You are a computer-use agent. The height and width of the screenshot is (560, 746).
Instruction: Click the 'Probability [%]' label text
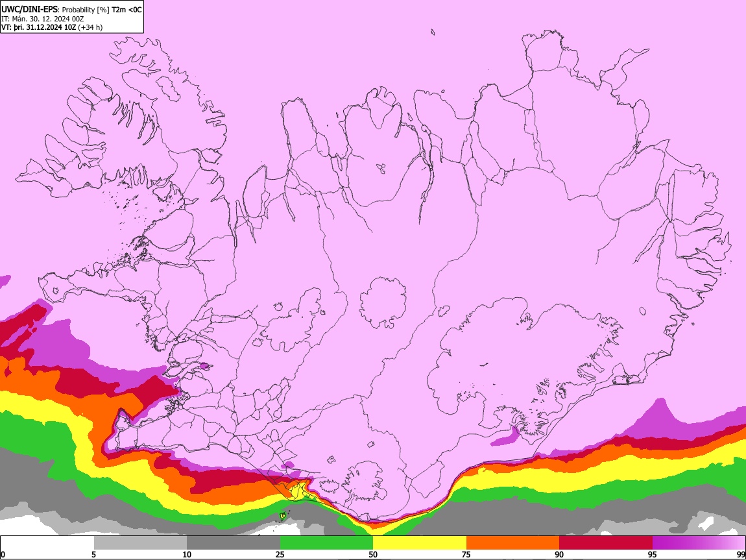point(86,10)
